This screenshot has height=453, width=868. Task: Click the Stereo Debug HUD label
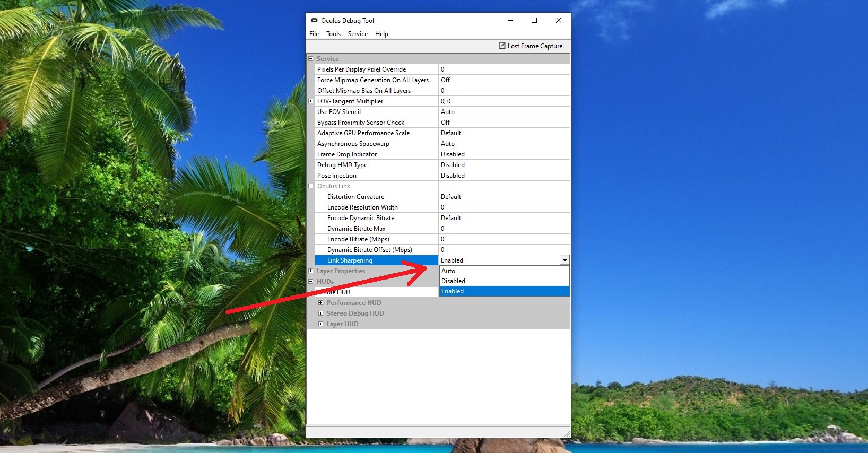(x=355, y=313)
